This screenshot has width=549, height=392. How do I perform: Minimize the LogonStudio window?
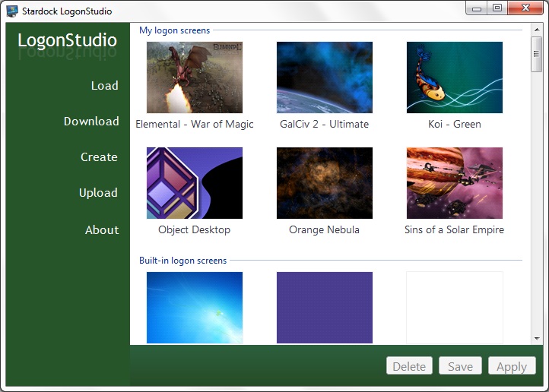point(477,8)
